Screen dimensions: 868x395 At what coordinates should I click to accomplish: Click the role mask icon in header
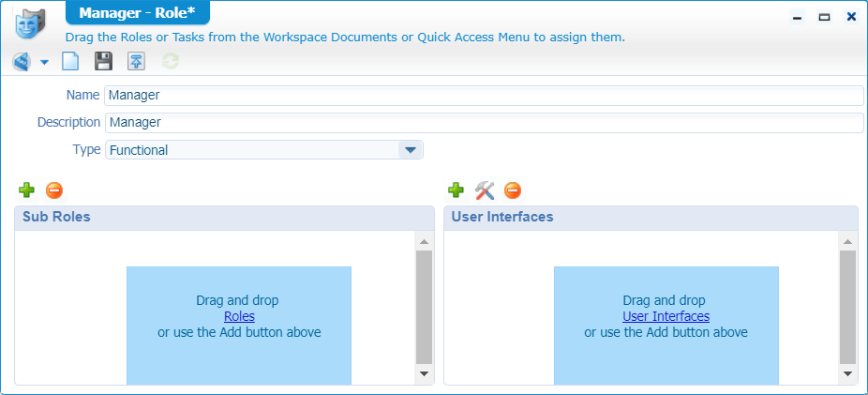coord(30,23)
